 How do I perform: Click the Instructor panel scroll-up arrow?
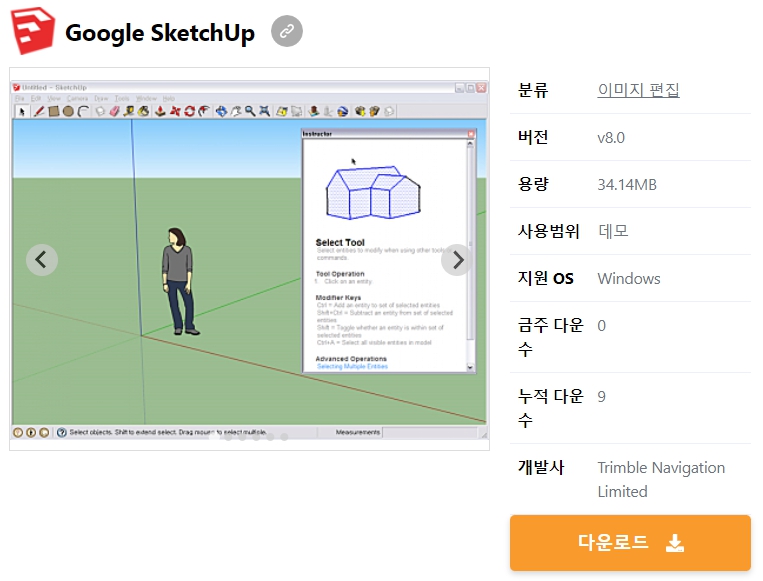[x=470, y=144]
